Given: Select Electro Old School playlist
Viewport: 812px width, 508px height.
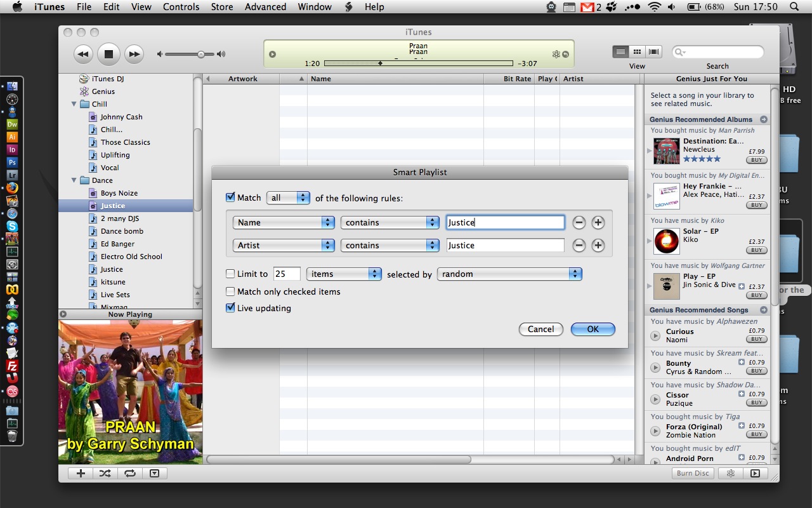Looking at the screenshot, I should [x=131, y=257].
